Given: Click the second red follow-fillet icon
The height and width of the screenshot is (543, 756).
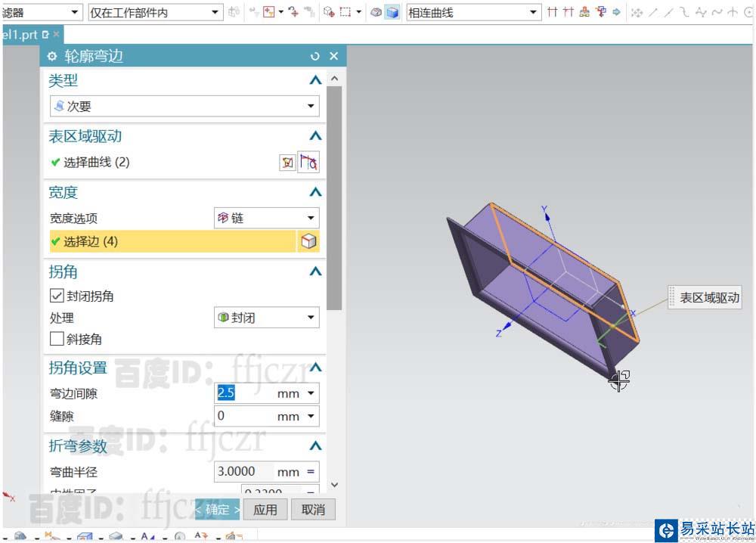Looking at the screenshot, I should [569, 12].
